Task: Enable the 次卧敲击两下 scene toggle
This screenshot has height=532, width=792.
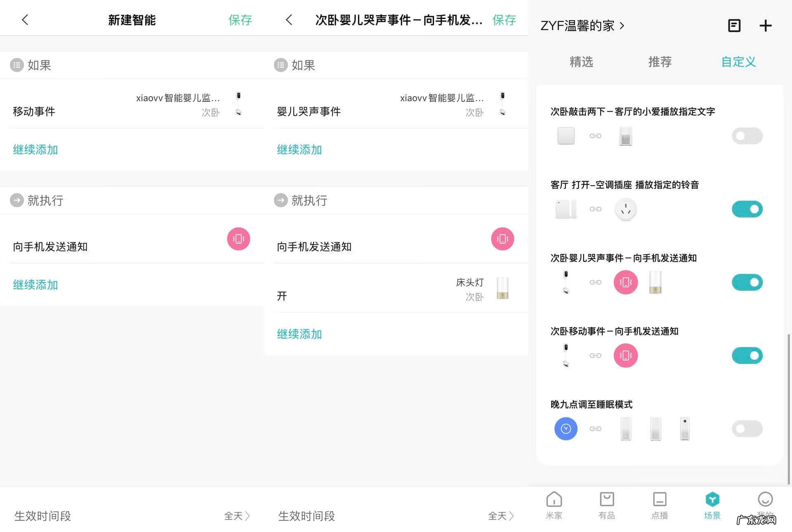Action: click(x=747, y=136)
